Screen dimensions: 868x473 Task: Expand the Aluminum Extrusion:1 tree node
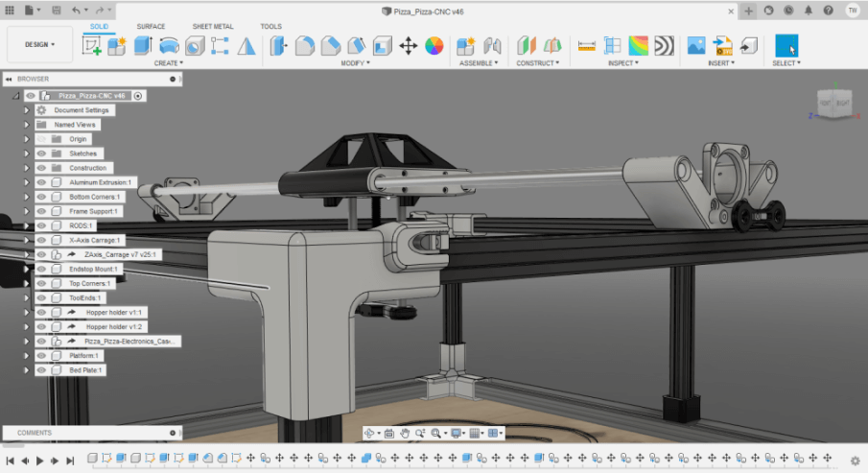[27, 182]
